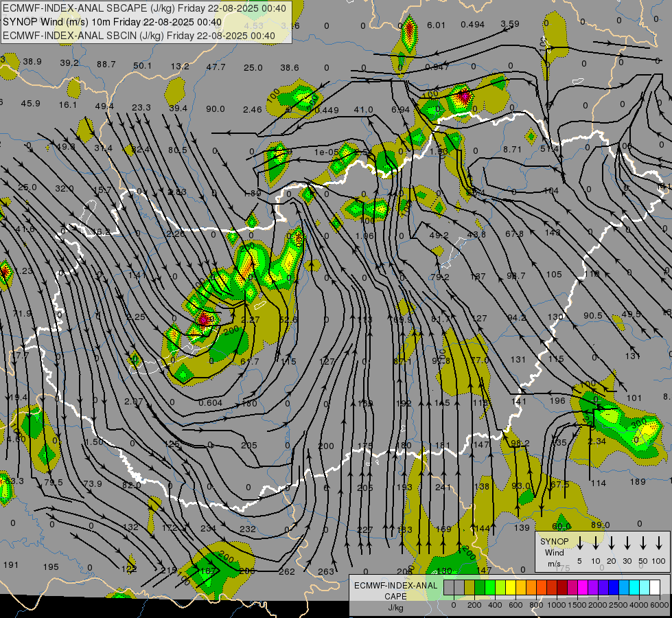Click the '2000' color scale label
The height and width of the screenshot is (618, 672).
pos(598,605)
